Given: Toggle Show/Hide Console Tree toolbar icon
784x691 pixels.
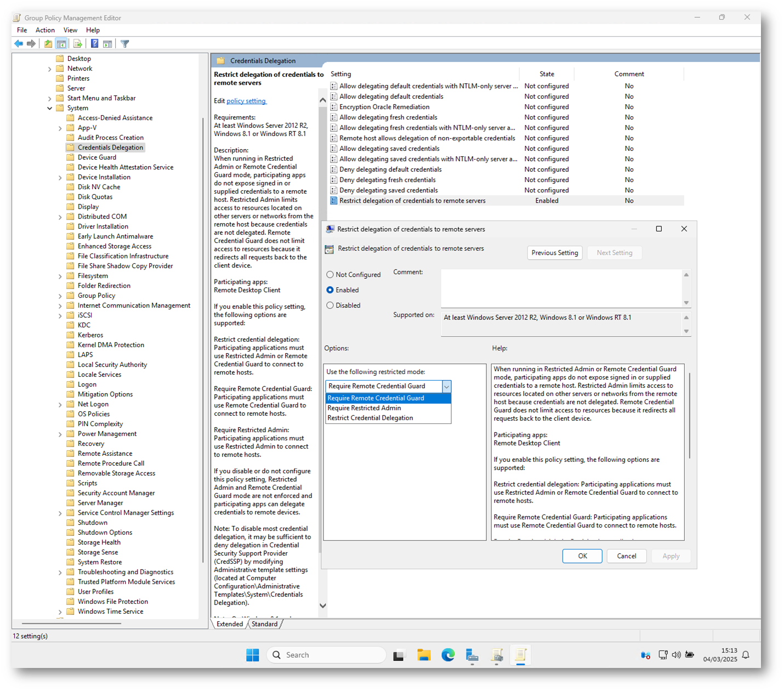Looking at the screenshot, I should [61, 44].
